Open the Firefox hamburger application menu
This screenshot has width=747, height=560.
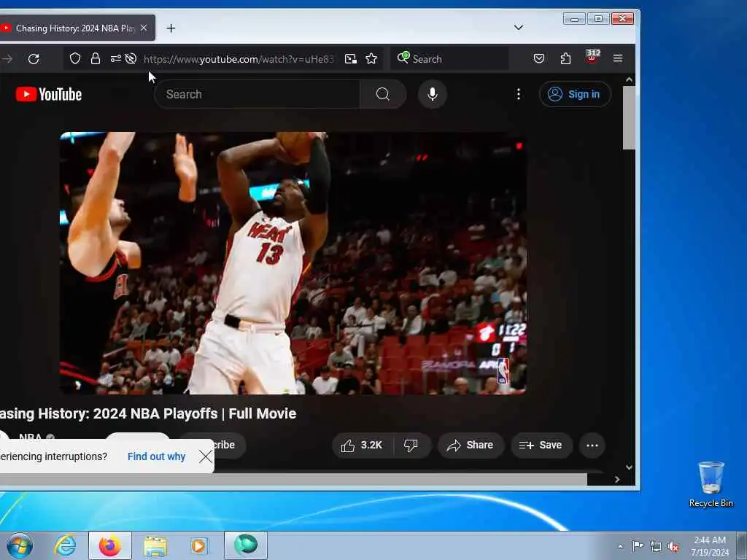618,58
